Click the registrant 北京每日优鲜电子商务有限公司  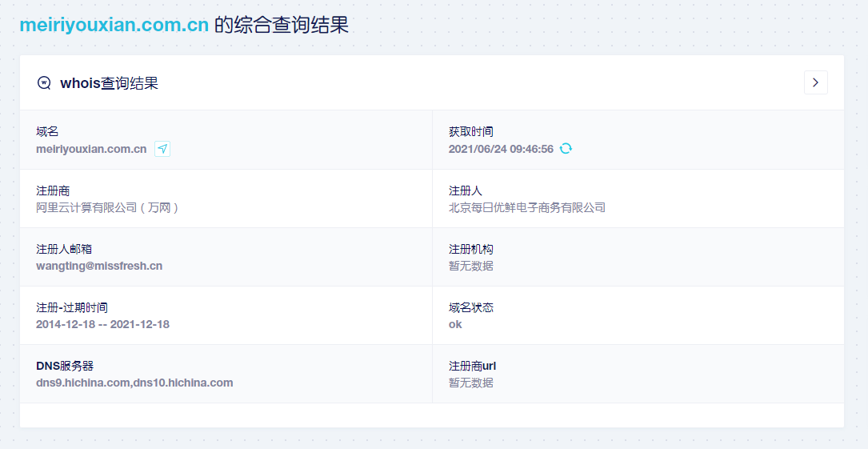(x=527, y=207)
